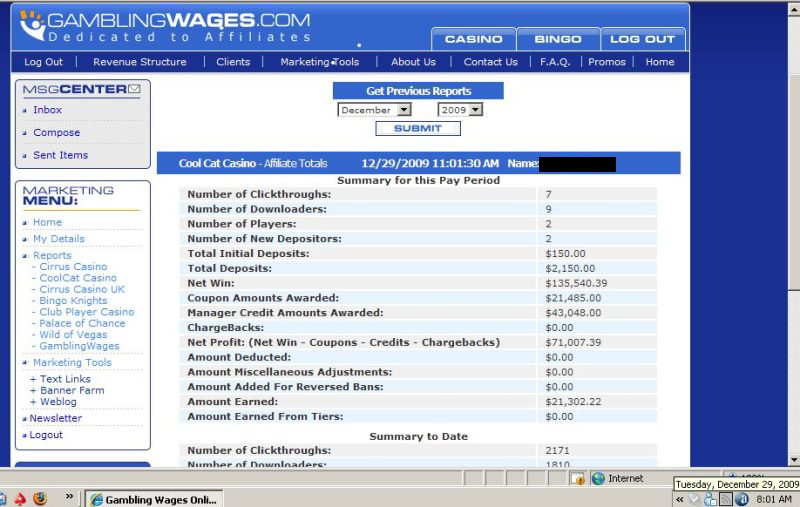
Task: Click Marketing Tools in the sidebar menu
Action: pos(72,363)
